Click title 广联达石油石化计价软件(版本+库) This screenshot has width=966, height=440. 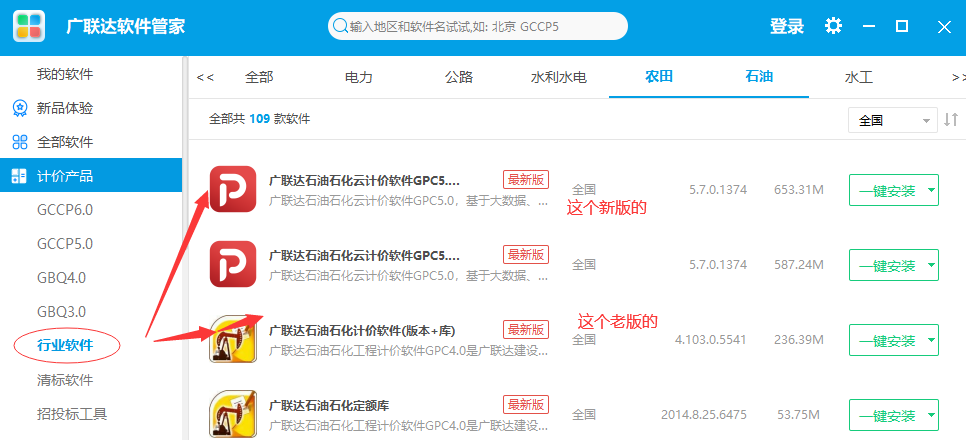click(362, 330)
